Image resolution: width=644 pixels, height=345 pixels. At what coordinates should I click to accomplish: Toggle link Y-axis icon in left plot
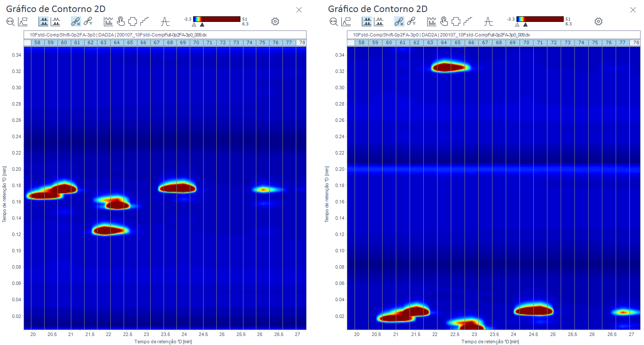(88, 21)
